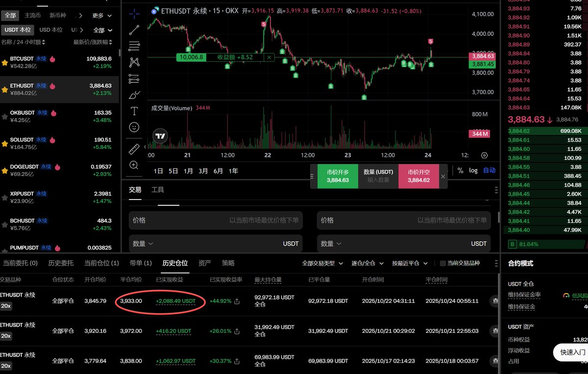The image size is (588, 374).
Task: Sort by 名称 / 24小时额 column
Action: 23,42
